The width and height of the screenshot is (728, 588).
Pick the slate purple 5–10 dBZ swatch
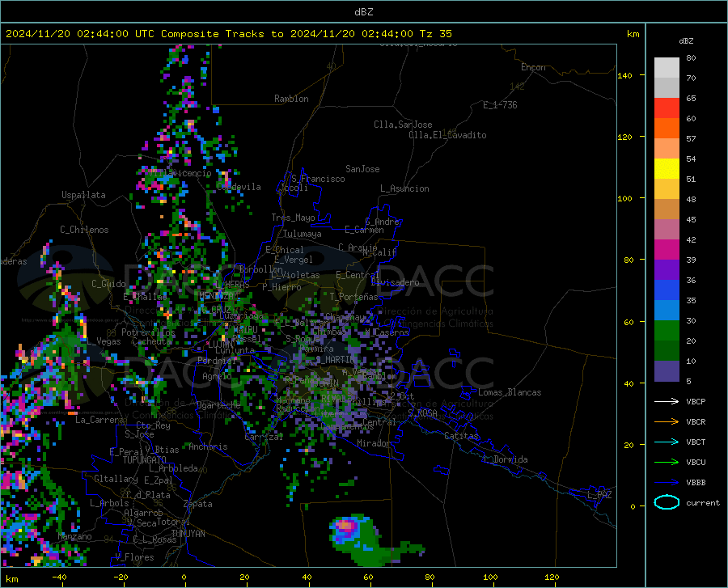coord(667,371)
